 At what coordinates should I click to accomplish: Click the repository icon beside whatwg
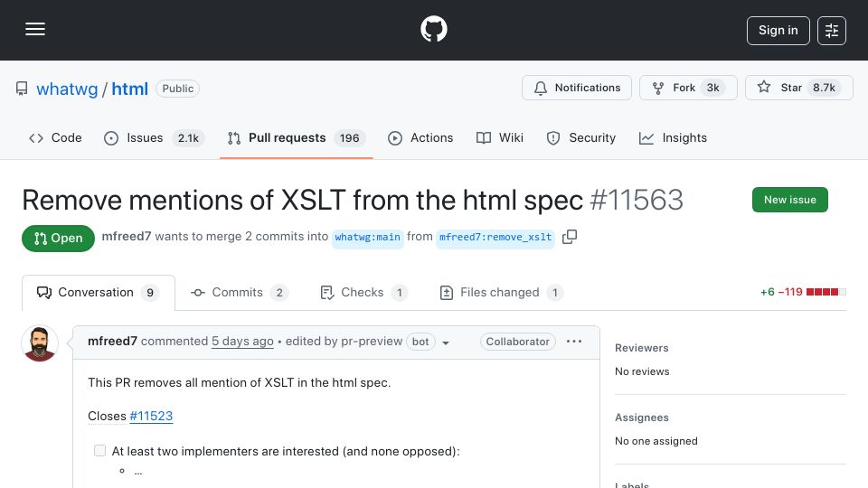coord(22,89)
